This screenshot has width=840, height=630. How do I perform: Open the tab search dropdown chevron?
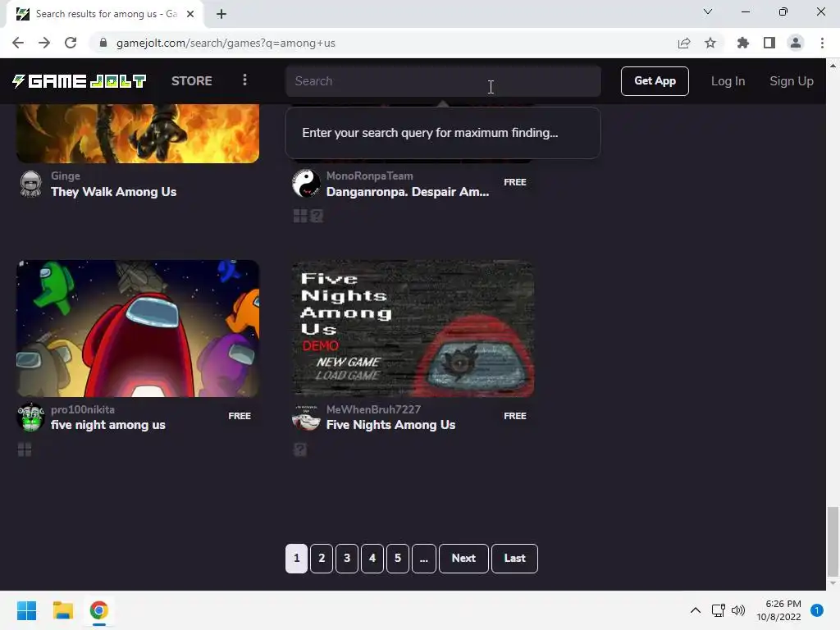tap(708, 11)
